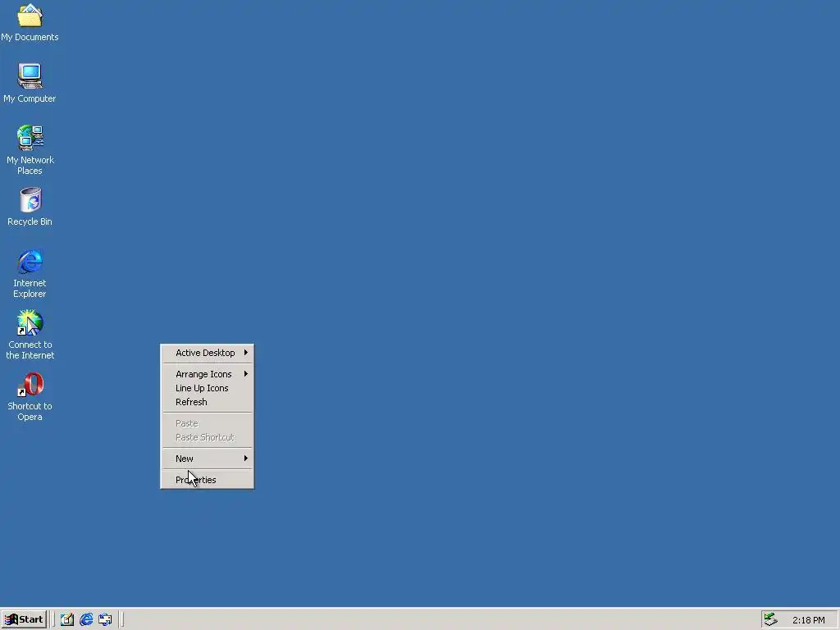
Task: Launch Outlook Express from quick launch
Action: click(105, 619)
